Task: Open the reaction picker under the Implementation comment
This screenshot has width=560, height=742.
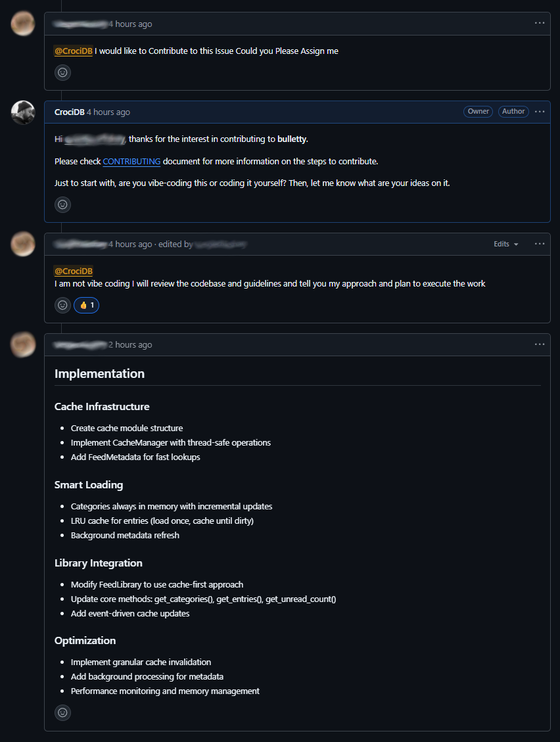Action: [x=62, y=712]
